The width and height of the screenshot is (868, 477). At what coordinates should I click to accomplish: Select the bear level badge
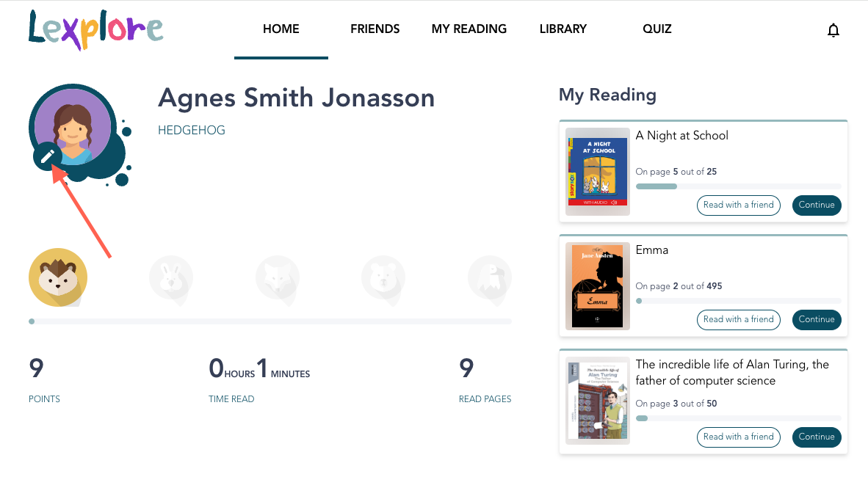pos(383,278)
